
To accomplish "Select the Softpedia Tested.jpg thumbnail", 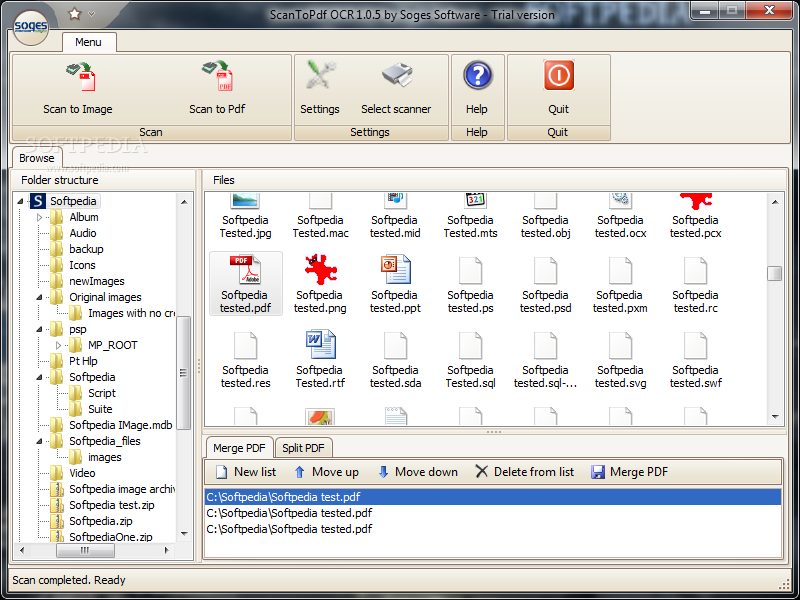I will point(245,217).
